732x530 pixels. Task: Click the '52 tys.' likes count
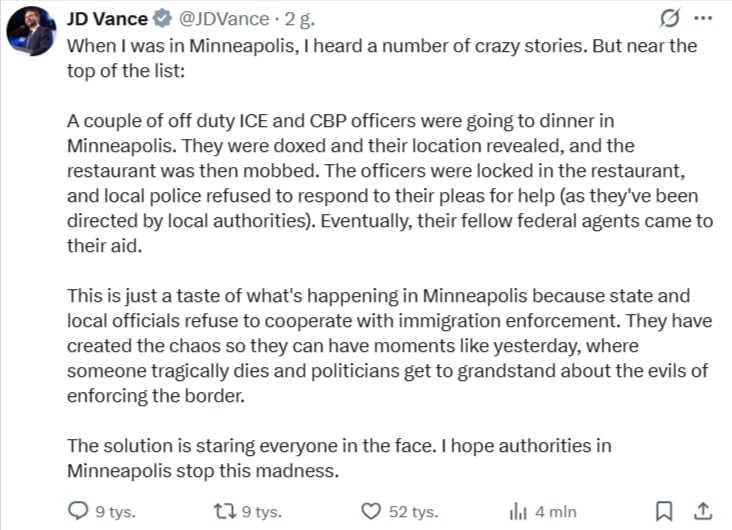point(413,511)
